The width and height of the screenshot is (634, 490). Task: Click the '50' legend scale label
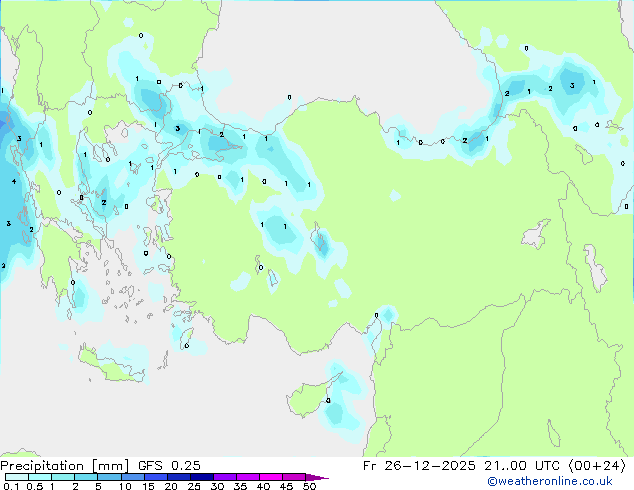[x=309, y=486]
